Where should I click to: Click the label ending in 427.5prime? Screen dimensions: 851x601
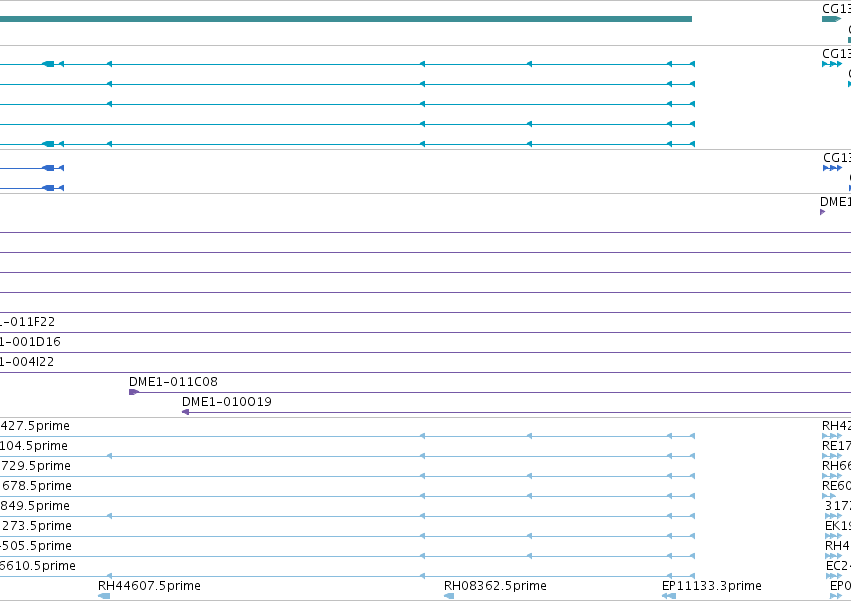pyautogui.click(x=35, y=426)
